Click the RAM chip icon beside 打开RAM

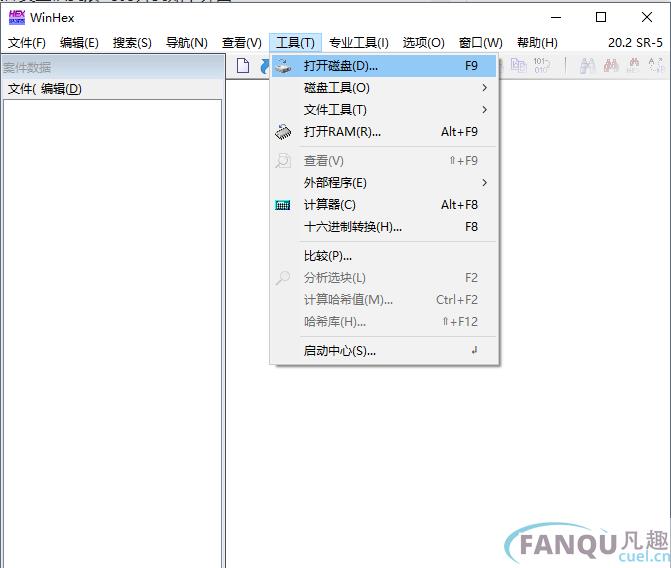tap(283, 132)
